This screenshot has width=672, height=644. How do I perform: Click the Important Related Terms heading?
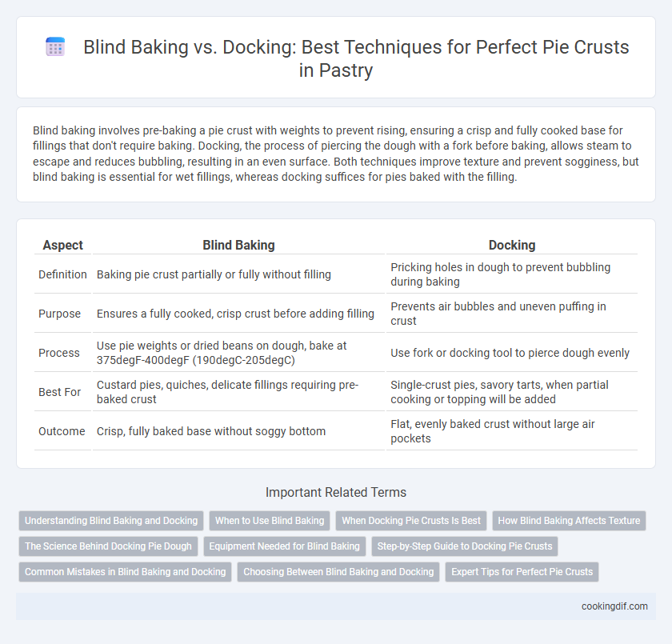[336, 492]
